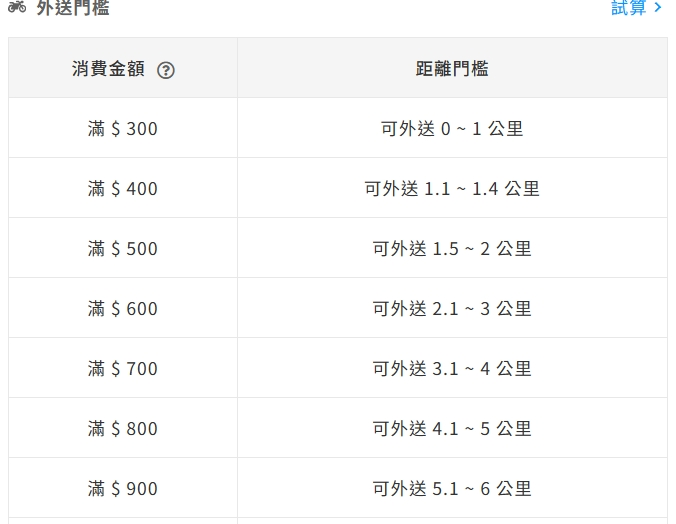Click the chevron arrow next to 試算
Image resolution: width=676 pixels, height=524 pixels.
point(657,7)
